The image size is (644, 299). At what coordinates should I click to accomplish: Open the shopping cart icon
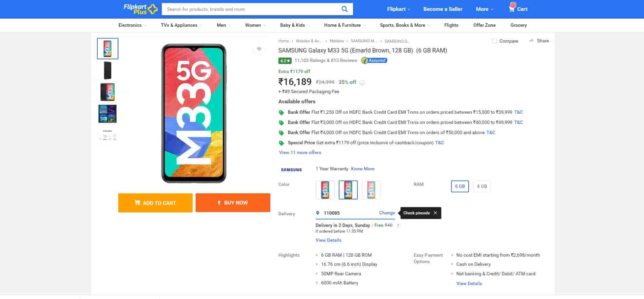click(x=512, y=9)
